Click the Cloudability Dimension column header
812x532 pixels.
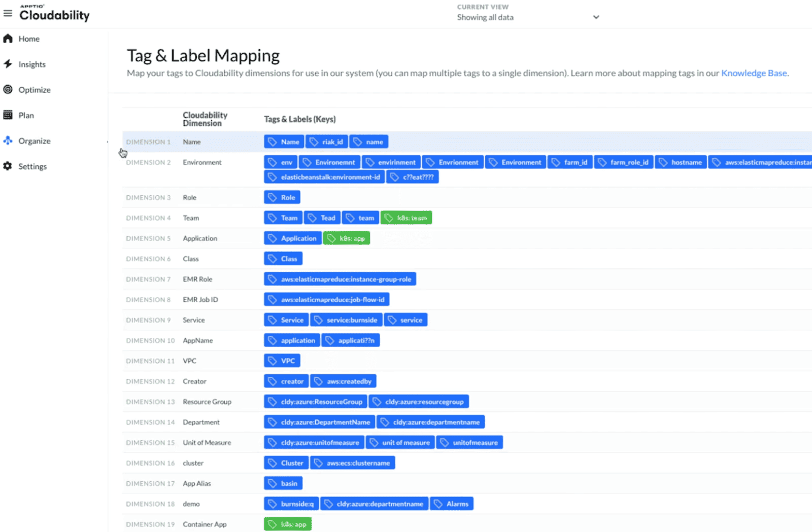point(205,119)
